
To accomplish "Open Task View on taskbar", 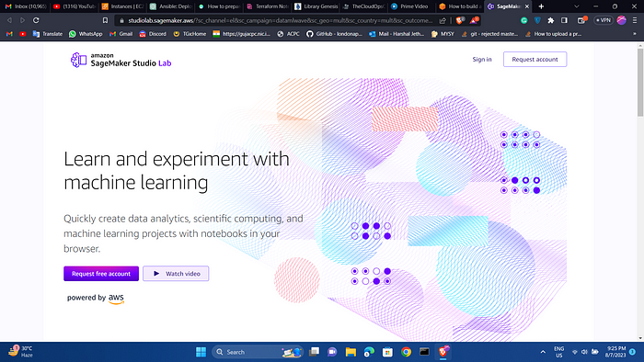I will (x=315, y=352).
